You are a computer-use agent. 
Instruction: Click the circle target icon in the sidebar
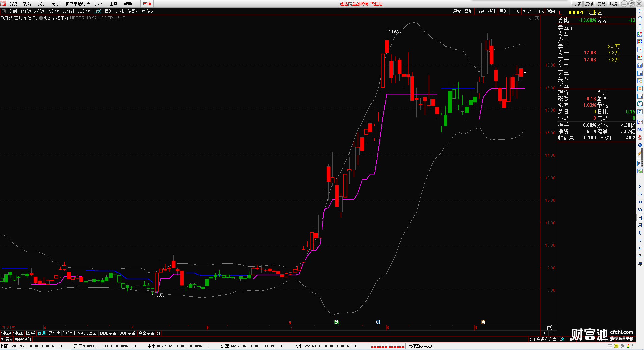[640, 112]
